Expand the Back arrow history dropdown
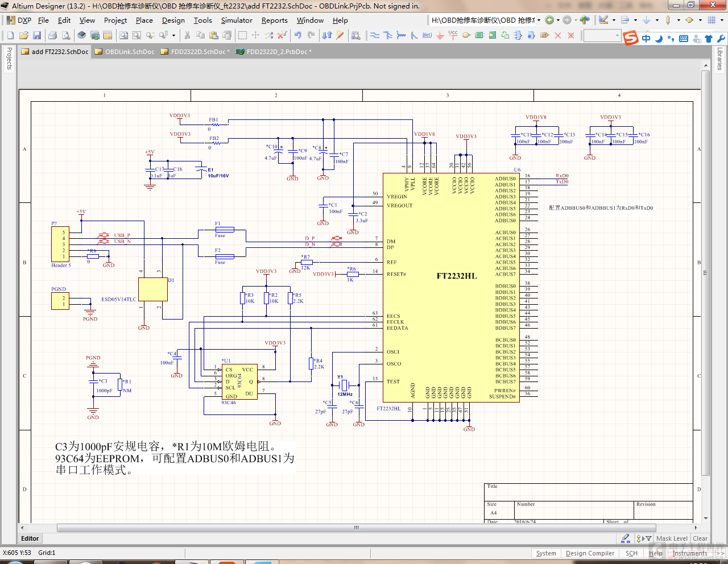 [558, 20]
